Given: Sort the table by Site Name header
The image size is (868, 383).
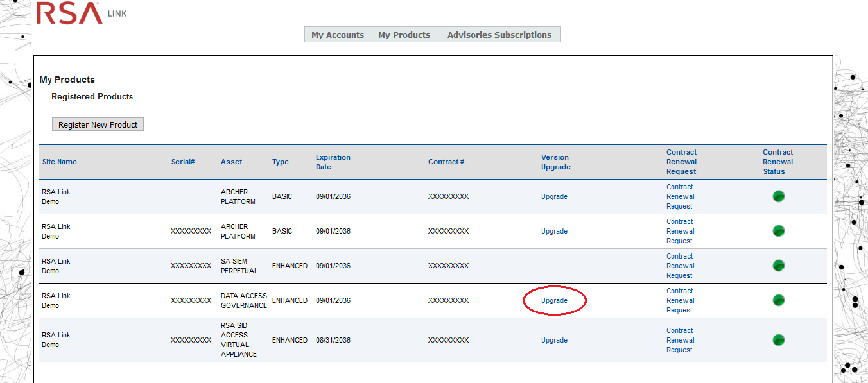Looking at the screenshot, I should point(59,162).
